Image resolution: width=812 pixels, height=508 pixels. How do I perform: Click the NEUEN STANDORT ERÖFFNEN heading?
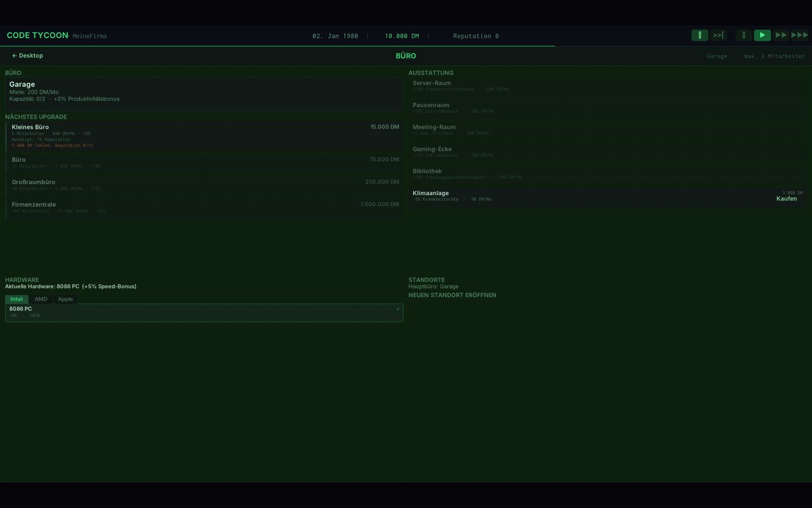click(452, 295)
